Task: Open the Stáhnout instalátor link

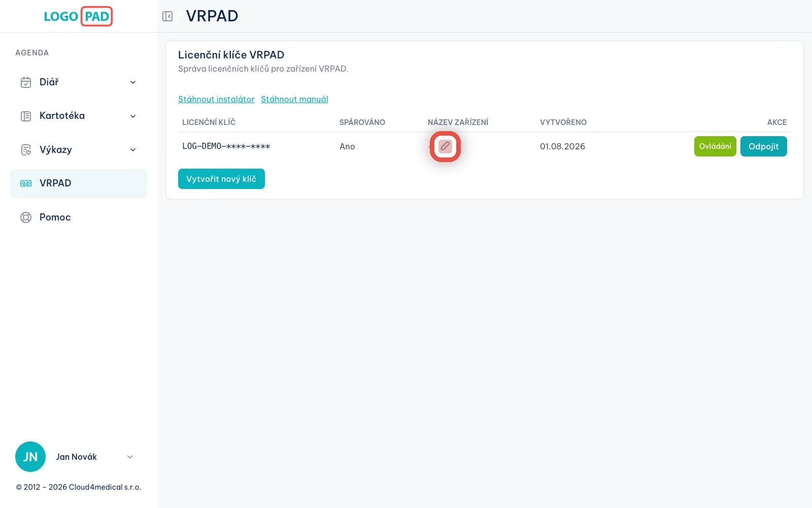Action: [216, 99]
